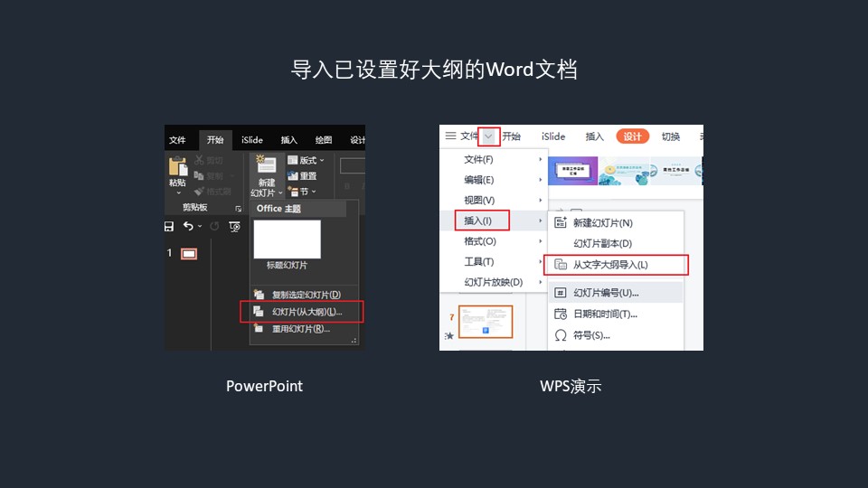Open the 绘图 tab in PowerPoint
868x488 pixels.
pos(324,140)
